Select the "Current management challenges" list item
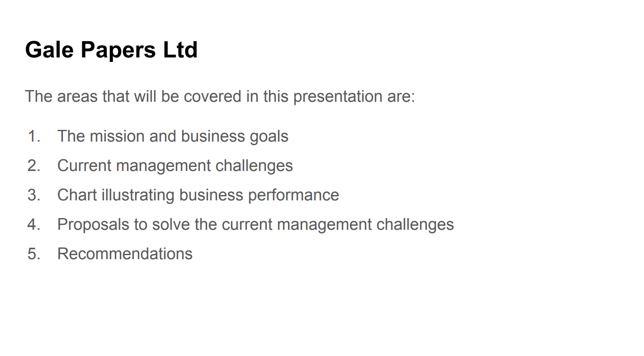Screen dimensions: 644x356 [x=175, y=166]
